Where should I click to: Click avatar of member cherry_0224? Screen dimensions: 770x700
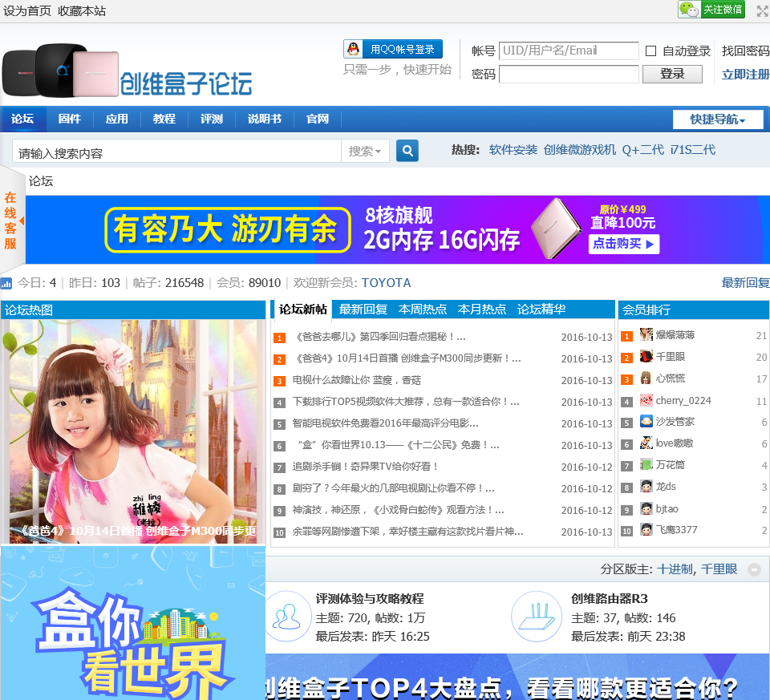tap(646, 401)
